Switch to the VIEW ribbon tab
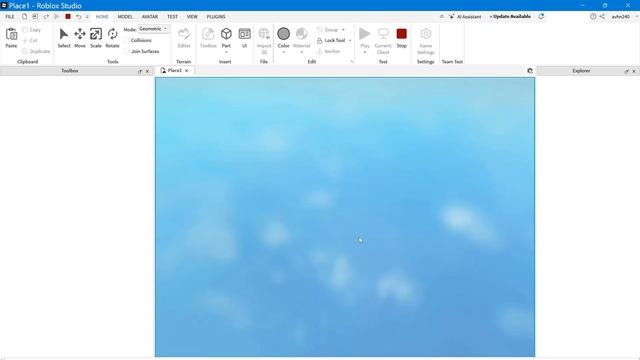Viewport: 640px width, 360px height. point(192,17)
